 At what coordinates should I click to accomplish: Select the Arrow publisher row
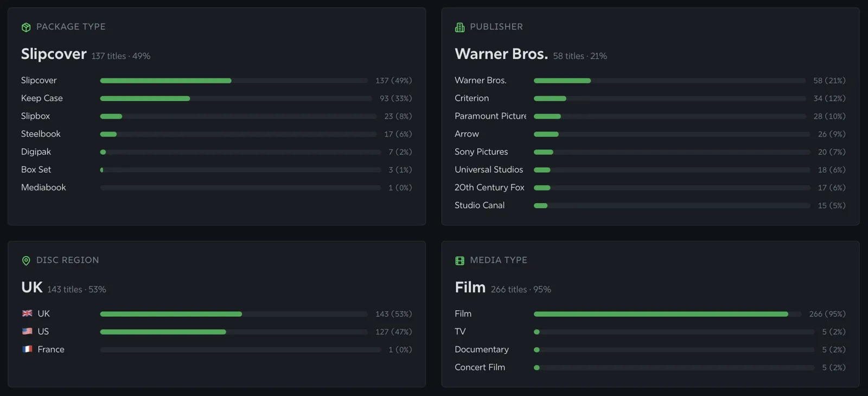click(x=650, y=134)
